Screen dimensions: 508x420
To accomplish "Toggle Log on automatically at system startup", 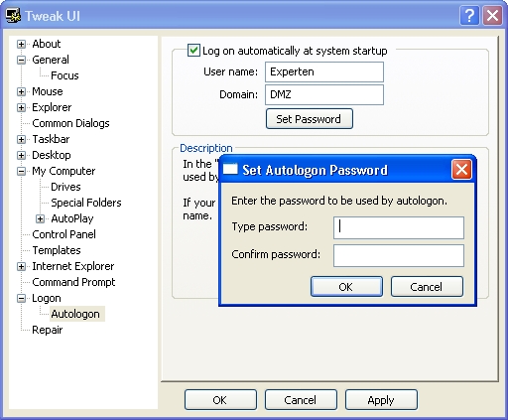I will pos(193,51).
